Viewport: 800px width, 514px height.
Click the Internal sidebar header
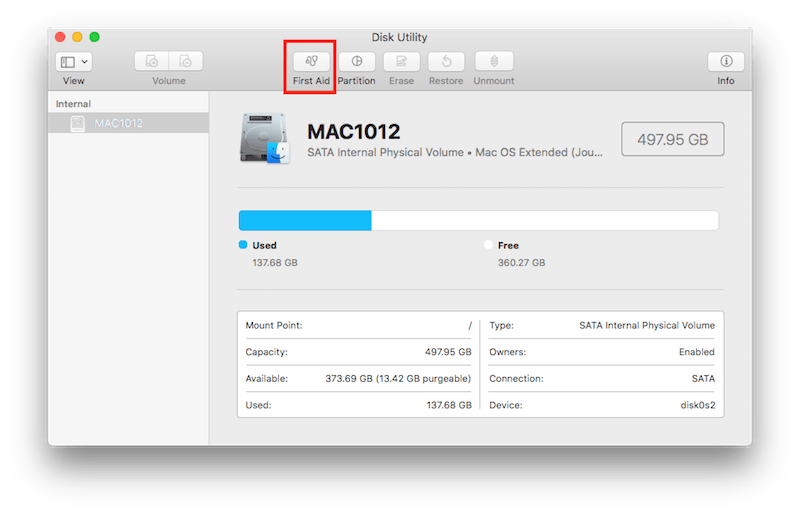point(73,104)
